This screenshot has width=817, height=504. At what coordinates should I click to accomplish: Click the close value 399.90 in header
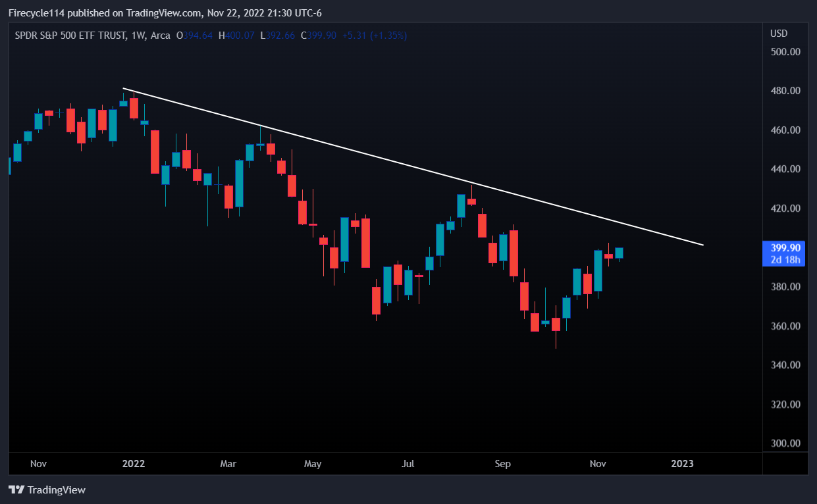pyautogui.click(x=321, y=36)
